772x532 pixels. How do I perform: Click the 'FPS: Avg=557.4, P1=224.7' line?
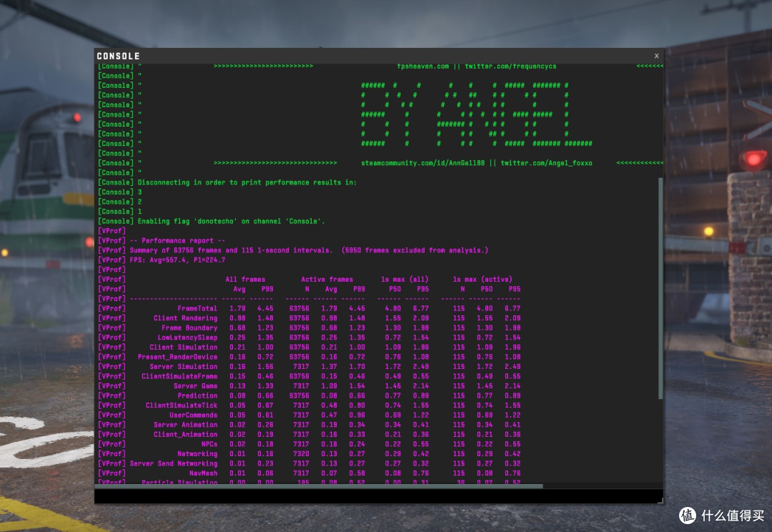[x=177, y=260]
